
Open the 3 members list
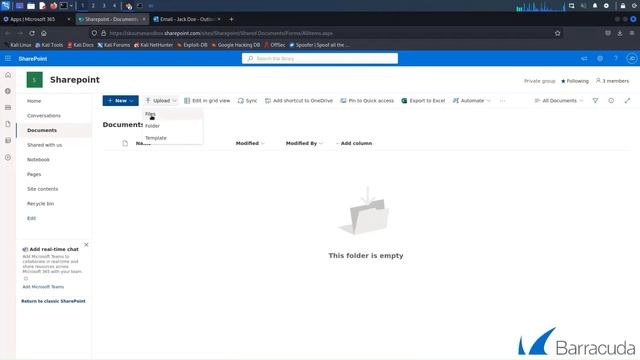point(612,81)
